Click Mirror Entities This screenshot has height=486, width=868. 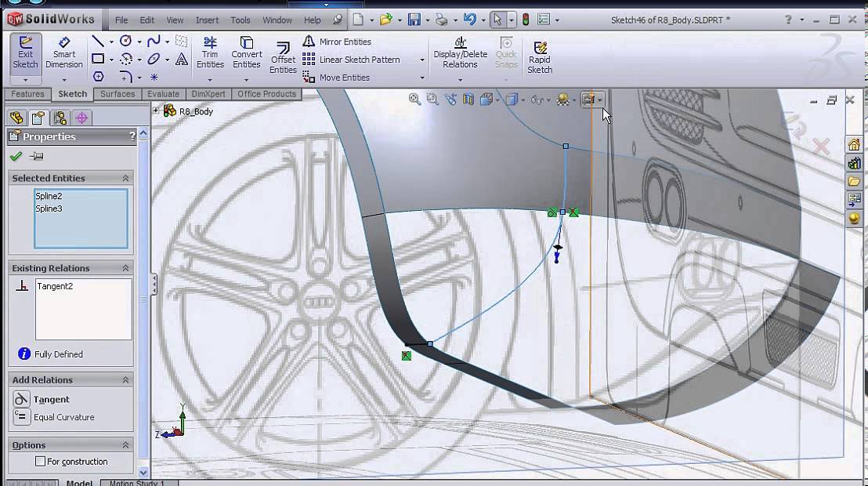337,42
